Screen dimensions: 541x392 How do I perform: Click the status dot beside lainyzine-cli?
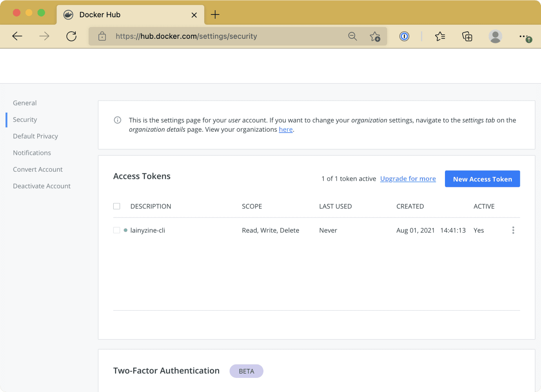tap(125, 230)
